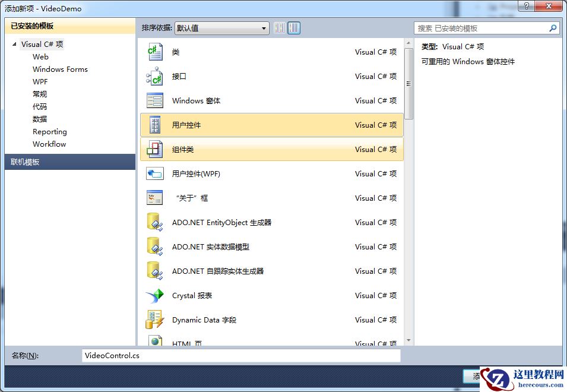Collapse the Visual C# 项 tree node
Screen dimensions: 567x392
click(x=14, y=44)
